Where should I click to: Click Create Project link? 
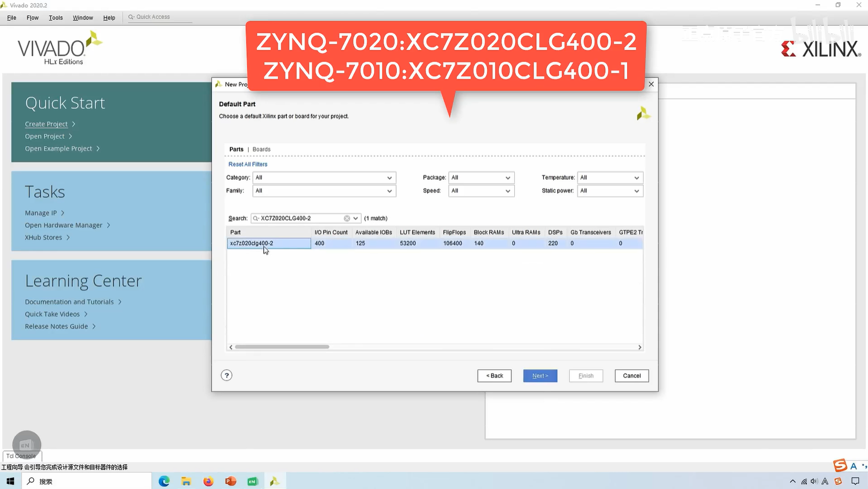pos(46,124)
